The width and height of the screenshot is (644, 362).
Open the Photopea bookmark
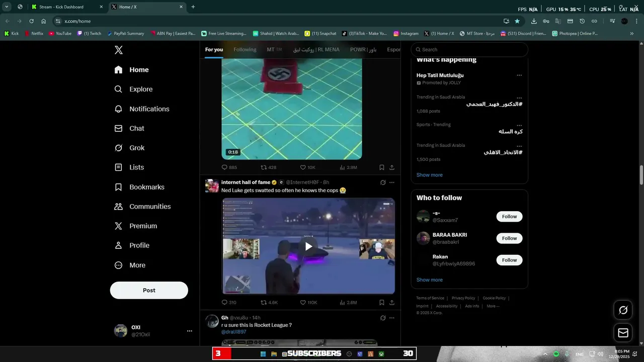point(575,34)
